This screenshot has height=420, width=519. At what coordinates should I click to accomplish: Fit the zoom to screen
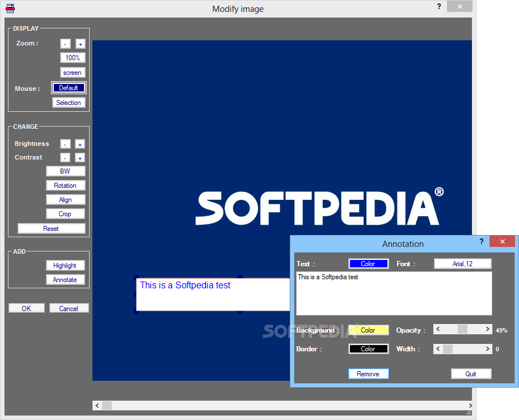point(73,73)
